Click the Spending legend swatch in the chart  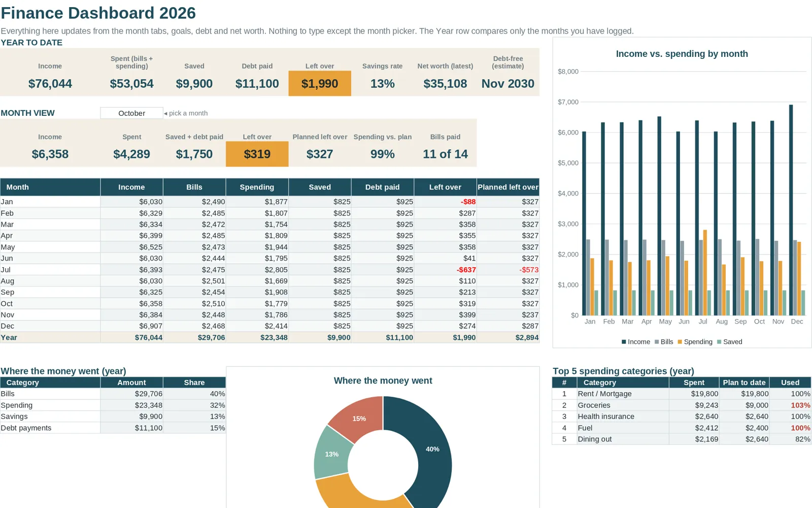point(680,342)
